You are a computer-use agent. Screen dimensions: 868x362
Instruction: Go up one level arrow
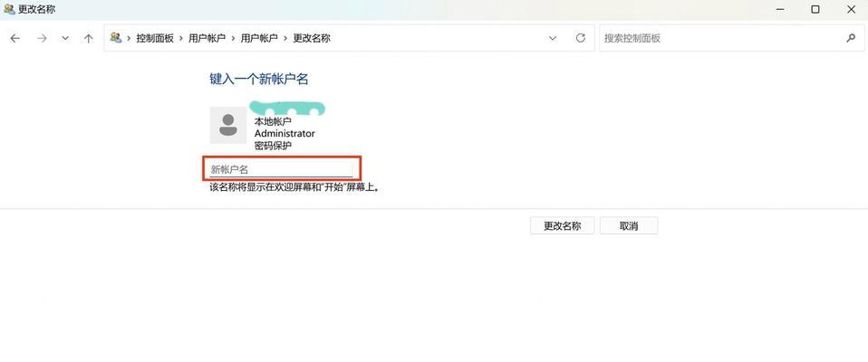89,38
